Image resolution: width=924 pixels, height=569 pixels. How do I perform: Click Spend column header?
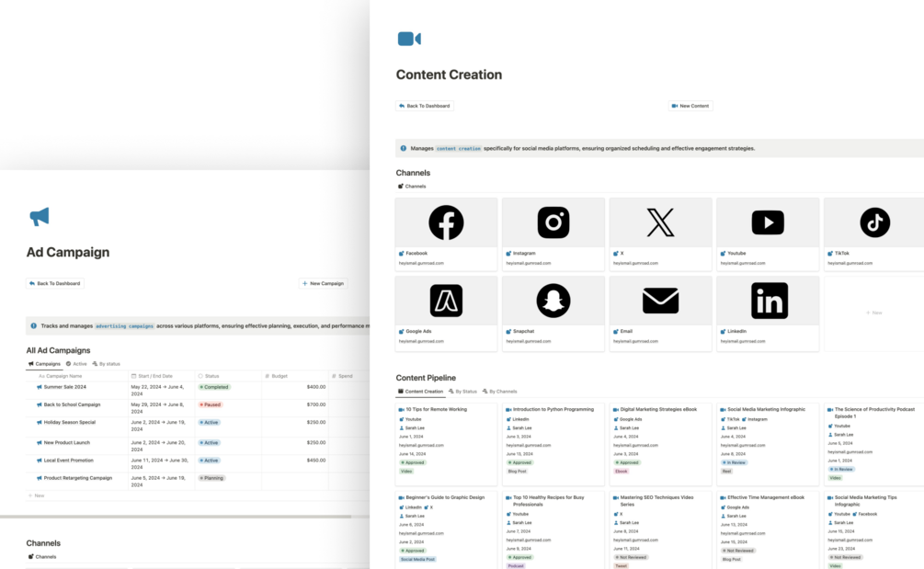348,376
